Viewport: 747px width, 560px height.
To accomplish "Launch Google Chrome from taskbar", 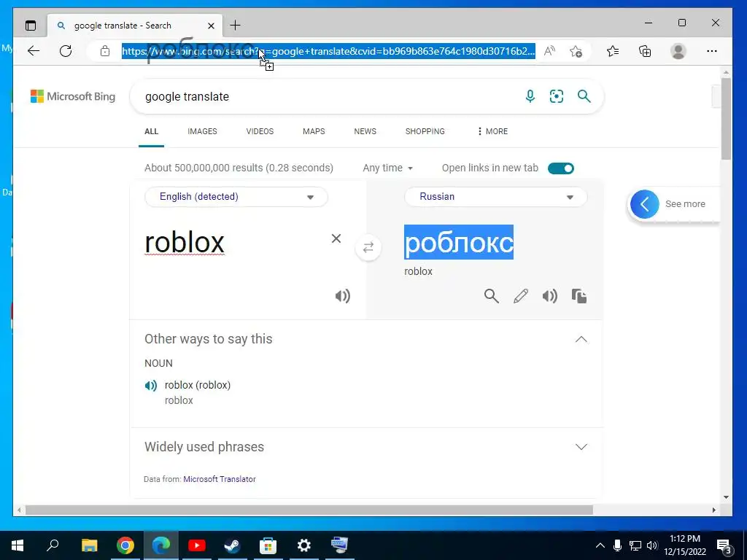I will pos(125,545).
